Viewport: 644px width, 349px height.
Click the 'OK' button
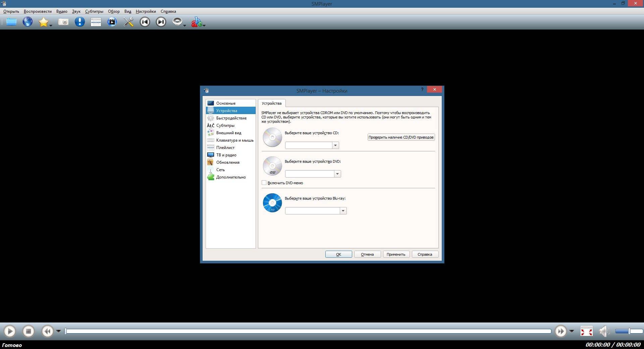339,254
